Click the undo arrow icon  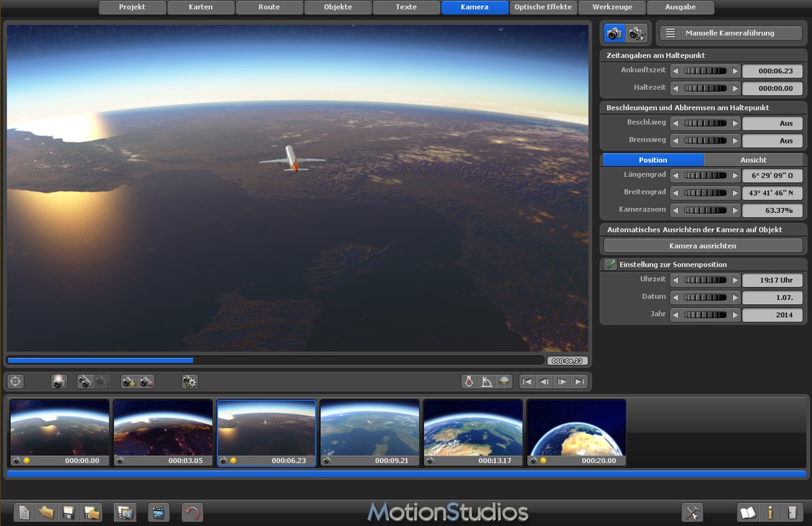pyautogui.click(x=191, y=513)
